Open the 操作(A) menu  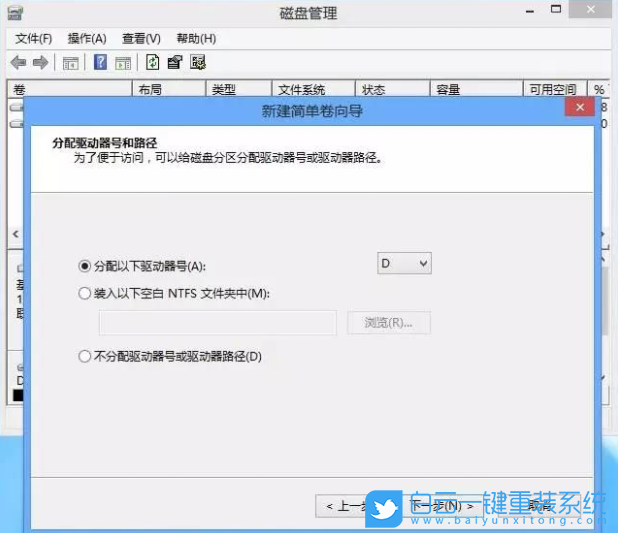(87, 39)
